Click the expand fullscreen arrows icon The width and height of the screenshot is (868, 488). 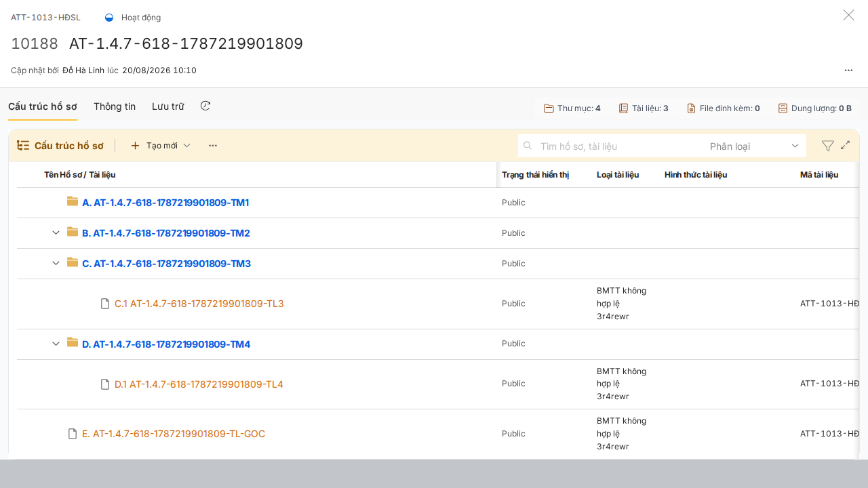point(846,145)
